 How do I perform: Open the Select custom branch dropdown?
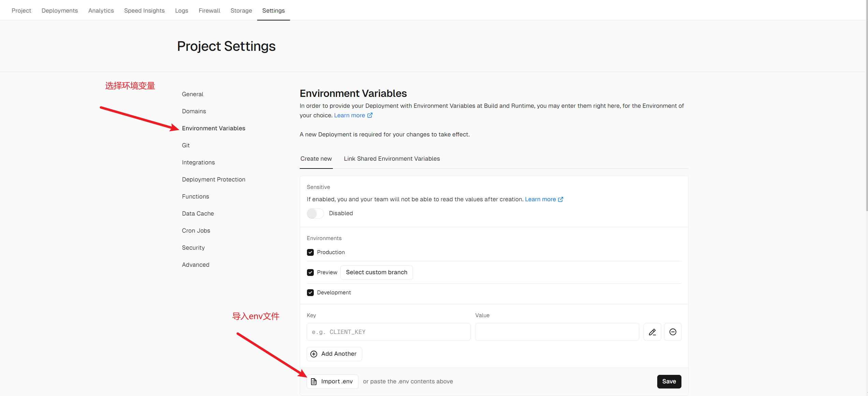[x=377, y=272]
